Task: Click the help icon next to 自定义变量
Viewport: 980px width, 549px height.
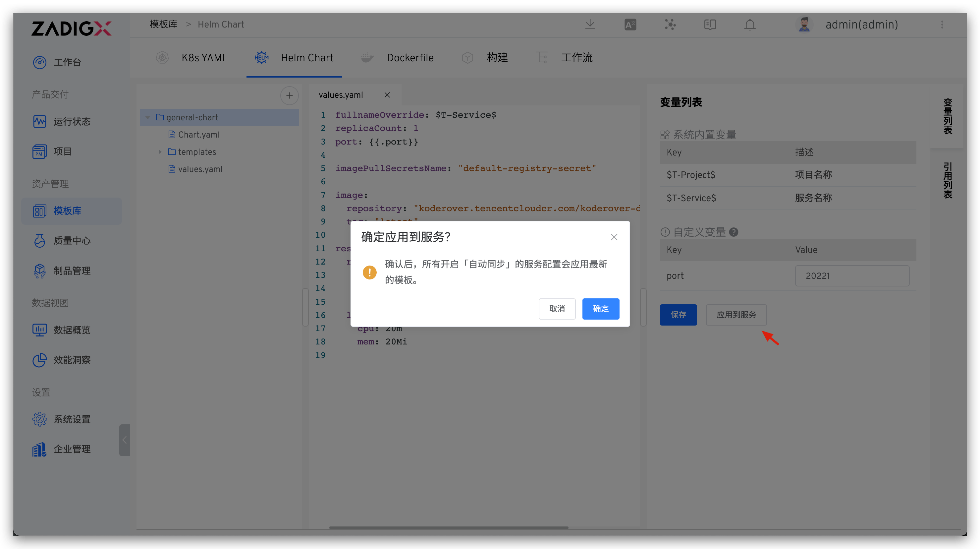Action: (734, 232)
